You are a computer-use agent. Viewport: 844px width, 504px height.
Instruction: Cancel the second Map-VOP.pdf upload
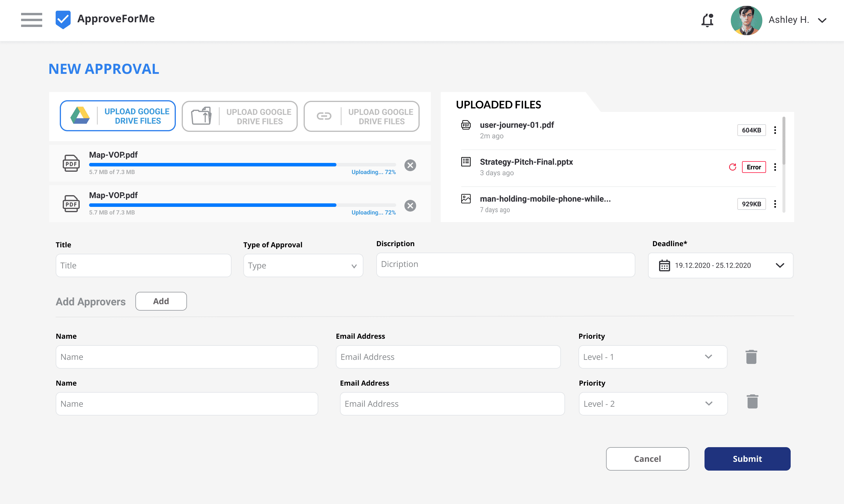(410, 206)
